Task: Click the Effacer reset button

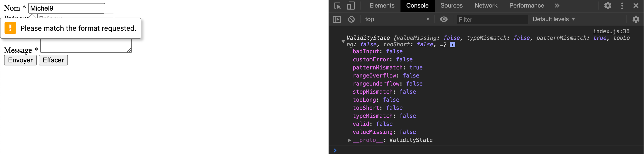Action: tap(53, 60)
